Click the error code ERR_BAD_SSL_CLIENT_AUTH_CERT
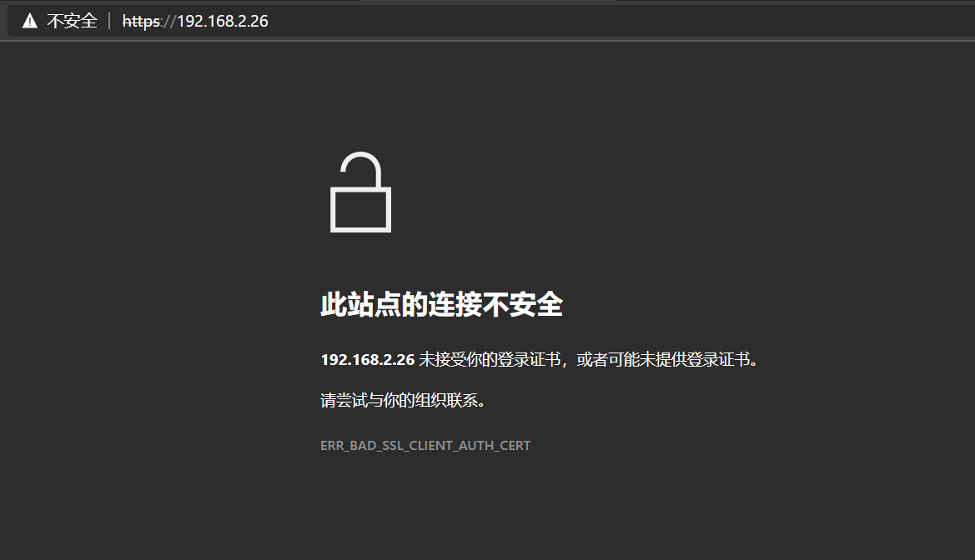The image size is (975, 560). pyautogui.click(x=425, y=446)
